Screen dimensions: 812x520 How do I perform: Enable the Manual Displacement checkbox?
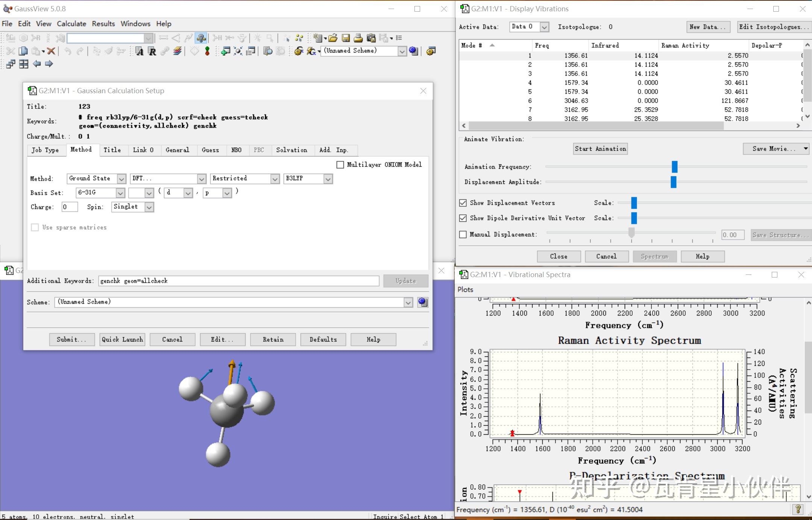(x=463, y=235)
